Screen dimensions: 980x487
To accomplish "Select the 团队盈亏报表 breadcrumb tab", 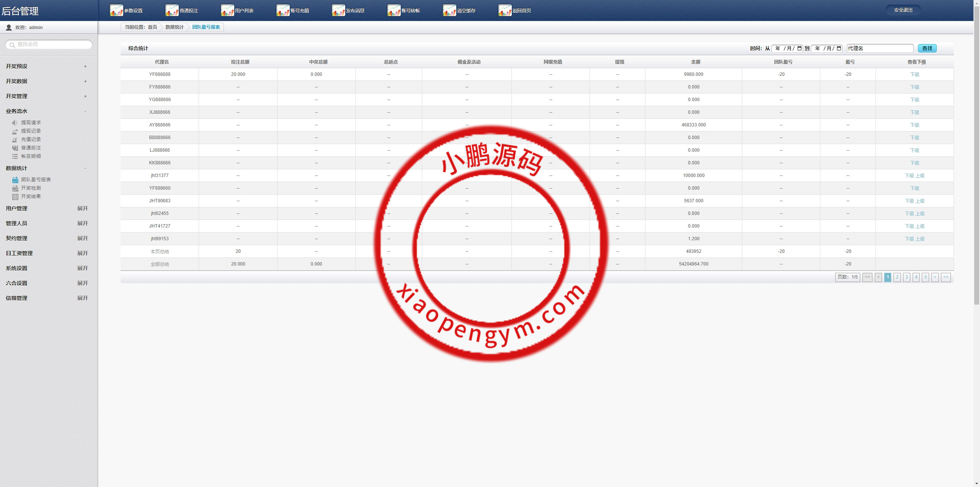I will tap(206, 27).
